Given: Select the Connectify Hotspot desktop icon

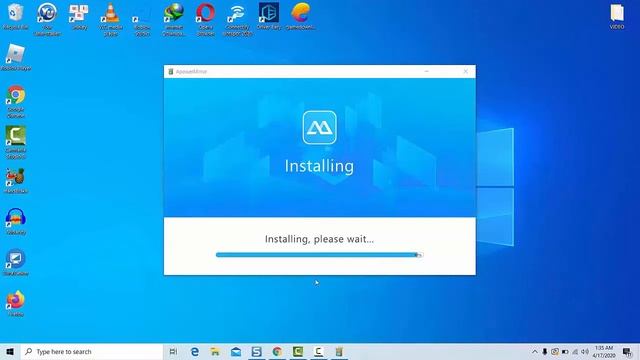Looking at the screenshot, I should click(x=237, y=19).
